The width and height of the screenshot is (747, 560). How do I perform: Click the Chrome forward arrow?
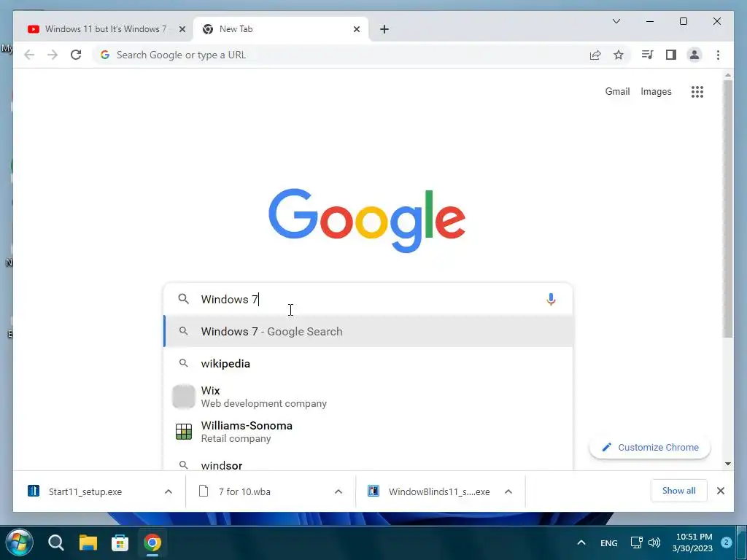point(53,55)
